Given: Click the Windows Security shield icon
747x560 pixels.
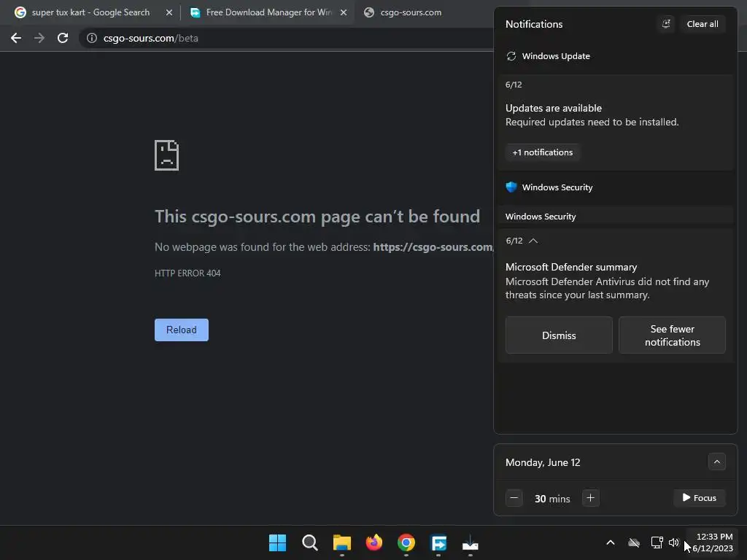Looking at the screenshot, I should click(x=511, y=187).
